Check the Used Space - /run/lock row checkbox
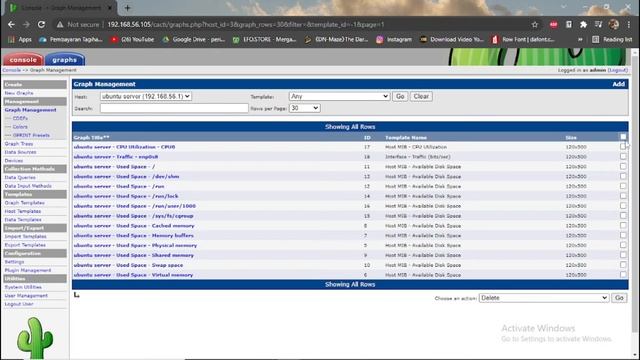Image resolution: width=640 pixels, height=360 pixels. (x=623, y=196)
